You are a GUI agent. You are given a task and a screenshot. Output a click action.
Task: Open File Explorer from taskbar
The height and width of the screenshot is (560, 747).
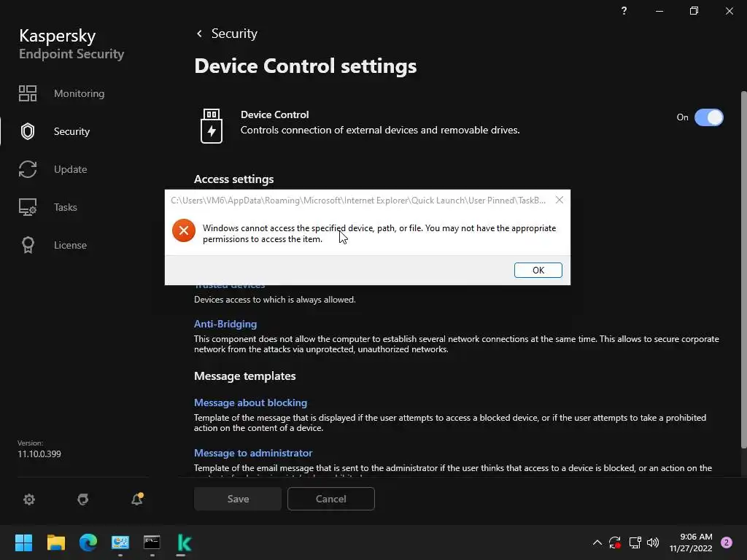point(55,542)
